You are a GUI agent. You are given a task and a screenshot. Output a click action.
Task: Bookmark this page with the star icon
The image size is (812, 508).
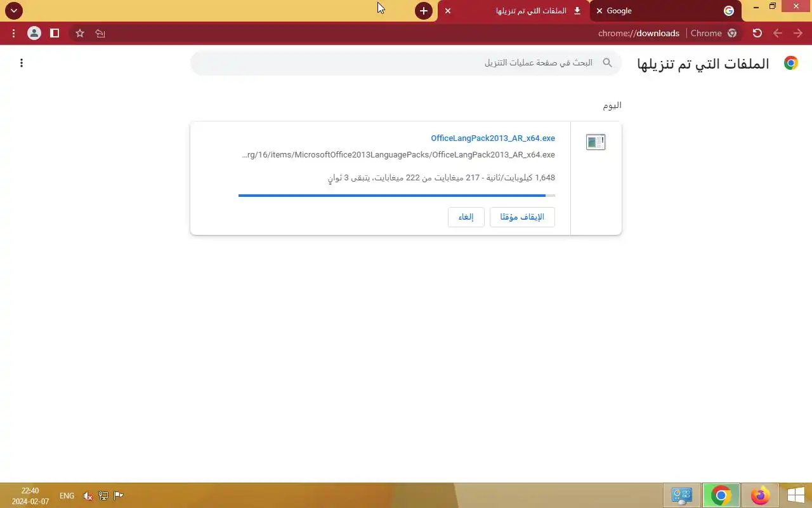pyautogui.click(x=80, y=33)
